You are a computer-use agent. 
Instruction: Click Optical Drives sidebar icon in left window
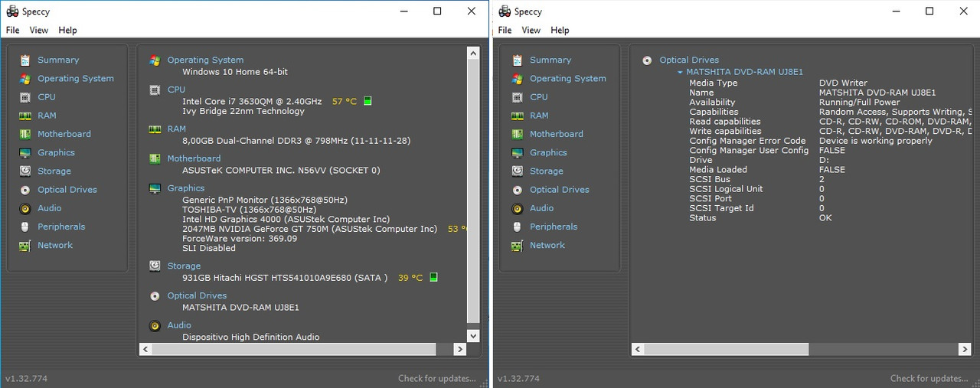pyautogui.click(x=25, y=190)
